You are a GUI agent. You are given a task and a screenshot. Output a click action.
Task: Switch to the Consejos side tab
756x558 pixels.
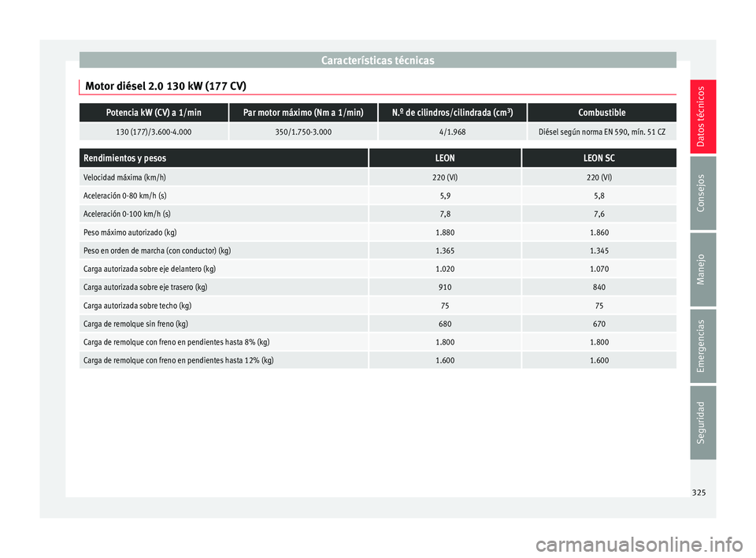[702, 193]
